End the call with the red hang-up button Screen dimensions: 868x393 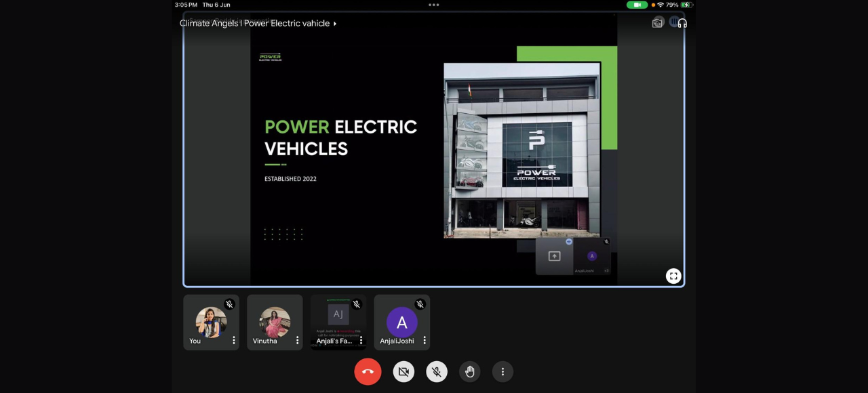[368, 371]
